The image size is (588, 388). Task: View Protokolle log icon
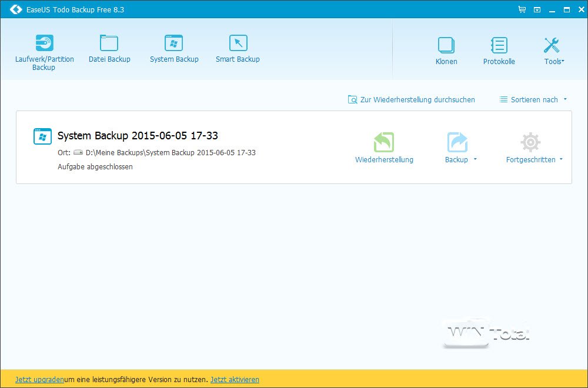[x=499, y=45]
